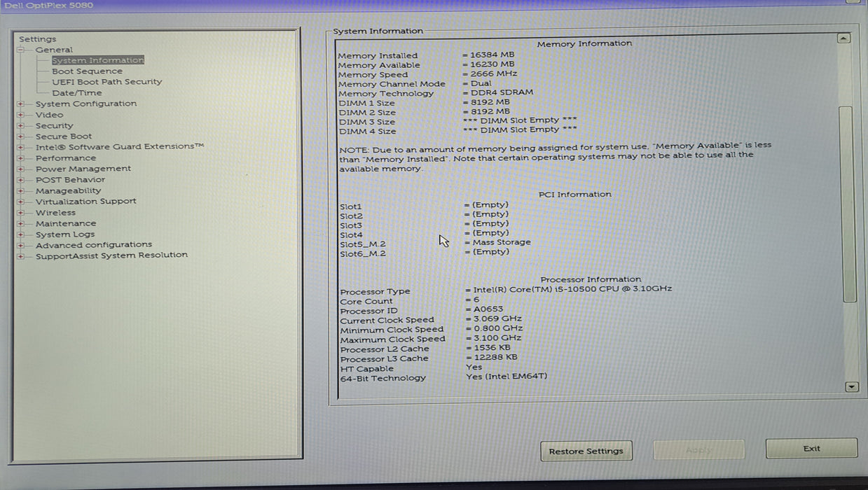Click the Core Count label
The height and width of the screenshot is (490, 868).
tap(366, 302)
